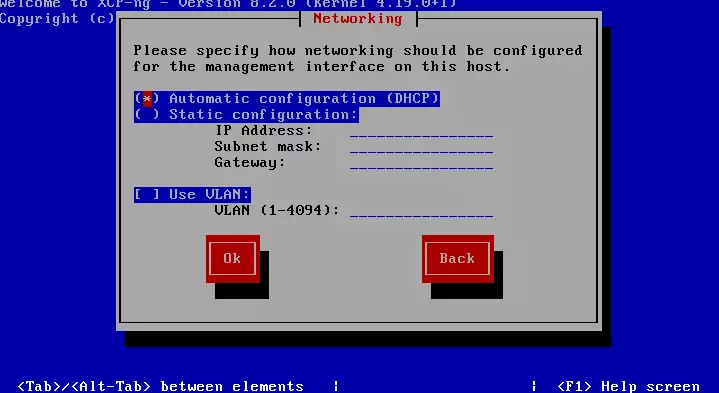The height and width of the screenshot is (393, 719).
Task: Click the Copyright (c) text line
Action: (57, 19)
